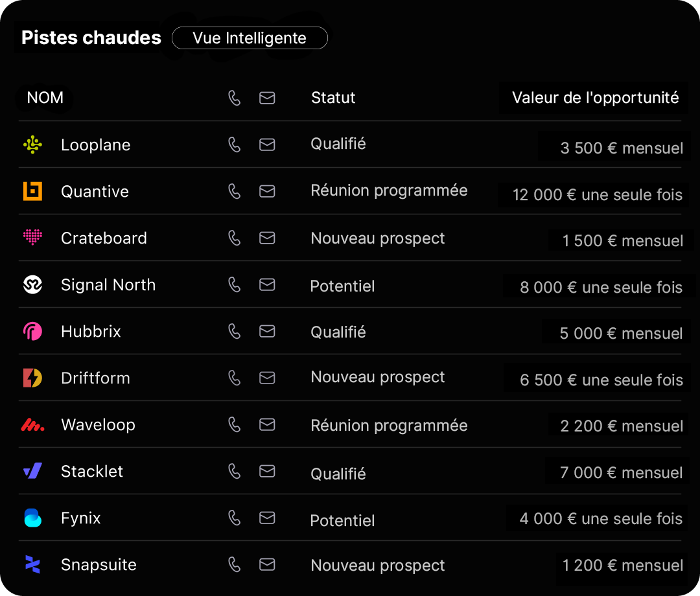Click Driftform's envelope icon
This screenshot has height=596, width=700.
click(x=267, y=378)
